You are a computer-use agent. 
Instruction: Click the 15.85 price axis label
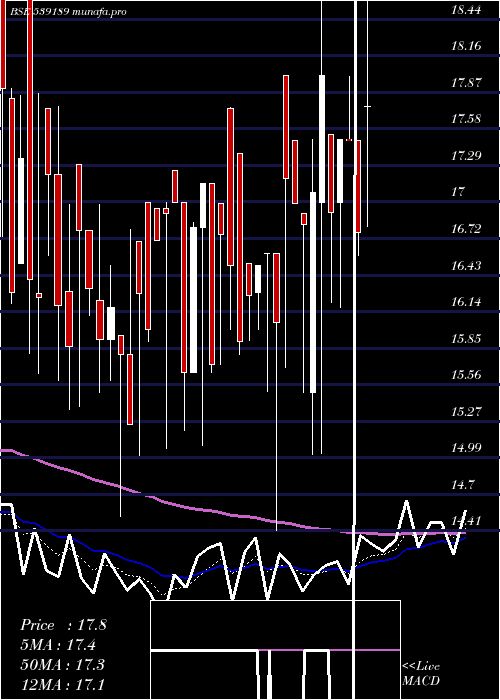[466, 339]
